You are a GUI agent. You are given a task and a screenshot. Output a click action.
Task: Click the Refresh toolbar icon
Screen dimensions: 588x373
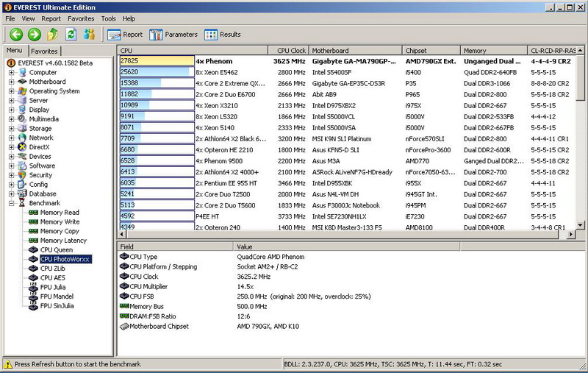[x=71, y=35]
